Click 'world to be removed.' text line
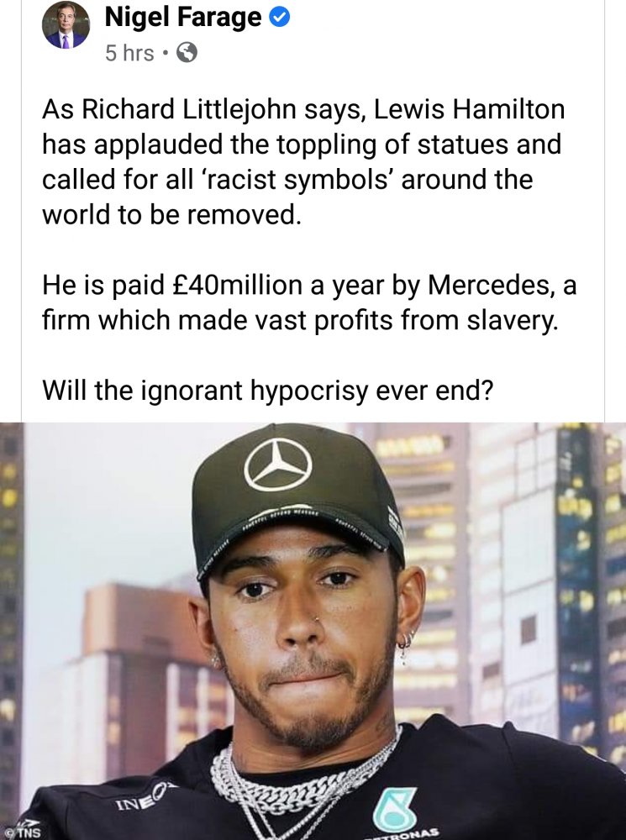 (171, 214)
